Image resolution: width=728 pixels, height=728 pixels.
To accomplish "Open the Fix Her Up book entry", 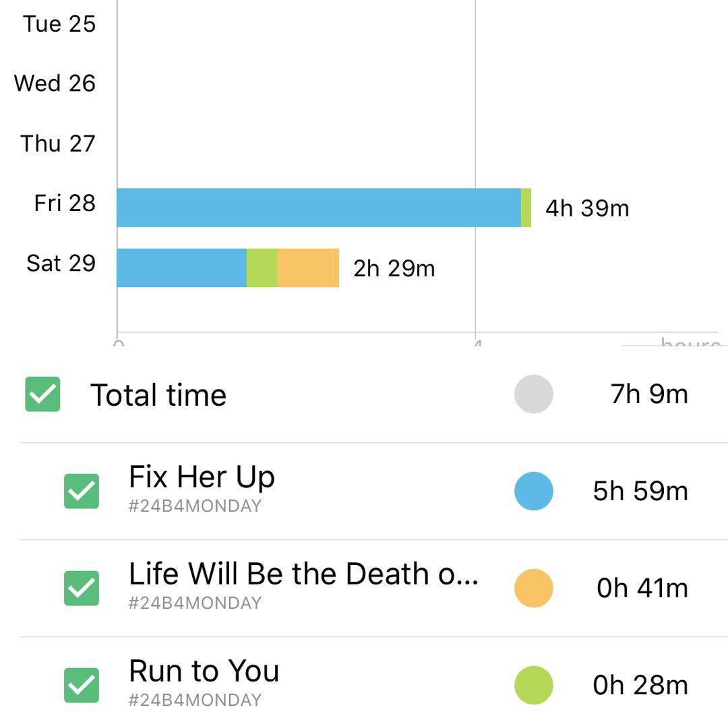I will tap(202, 478).
